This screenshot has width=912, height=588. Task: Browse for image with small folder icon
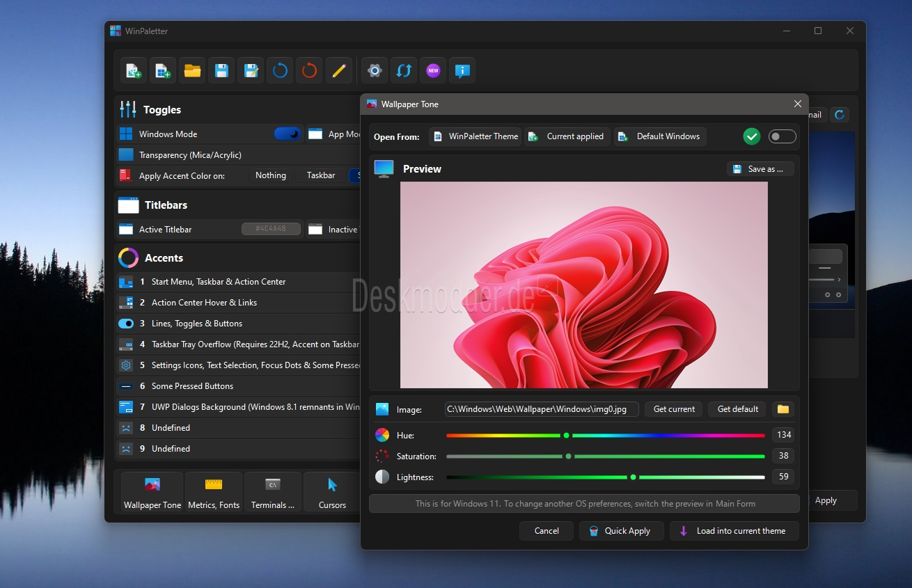coord(783,409)
